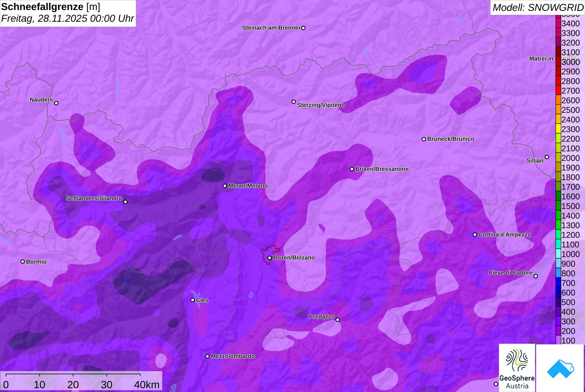The image size is (585, 392).
Task: Click the 1000 cyan legend swatch
Action: [558, 254]
